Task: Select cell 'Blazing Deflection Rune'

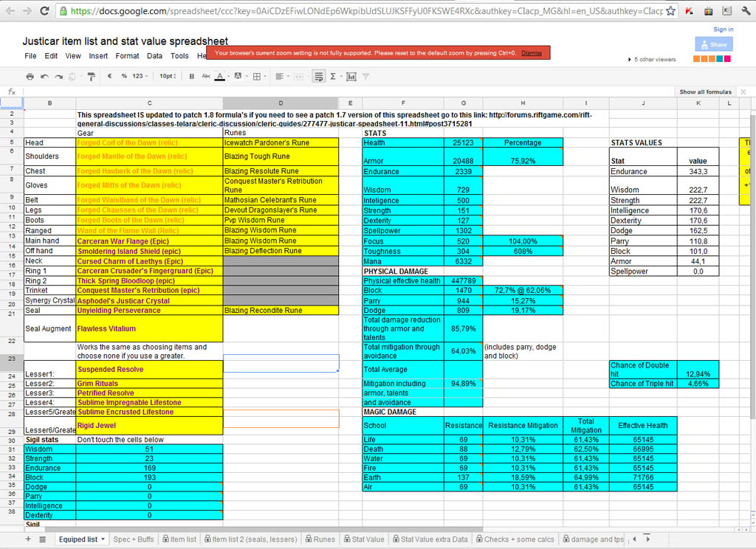Action: (281, 251)
